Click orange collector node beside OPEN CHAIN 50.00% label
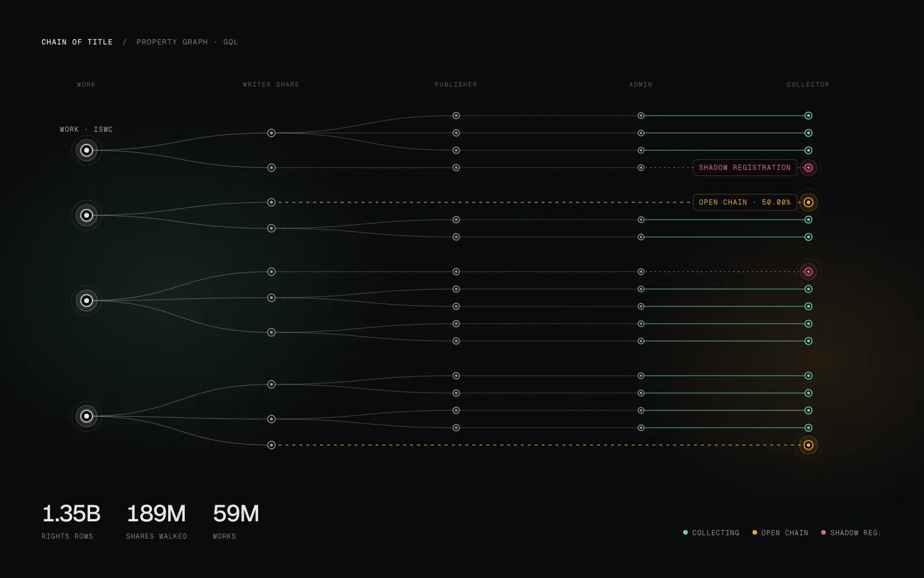The width and height of the screenshot is (924, 578). coord(808,202)
